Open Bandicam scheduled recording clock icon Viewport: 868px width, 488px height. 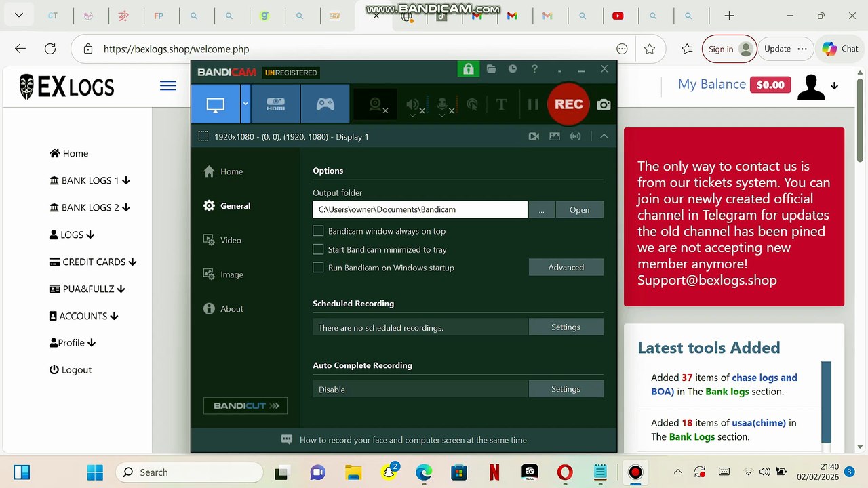coord(513,69)
